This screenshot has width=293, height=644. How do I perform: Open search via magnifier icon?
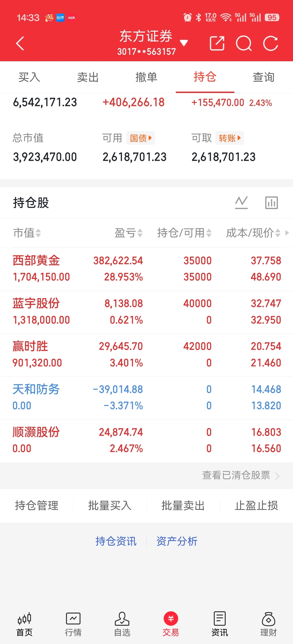(x=244, y=43)
